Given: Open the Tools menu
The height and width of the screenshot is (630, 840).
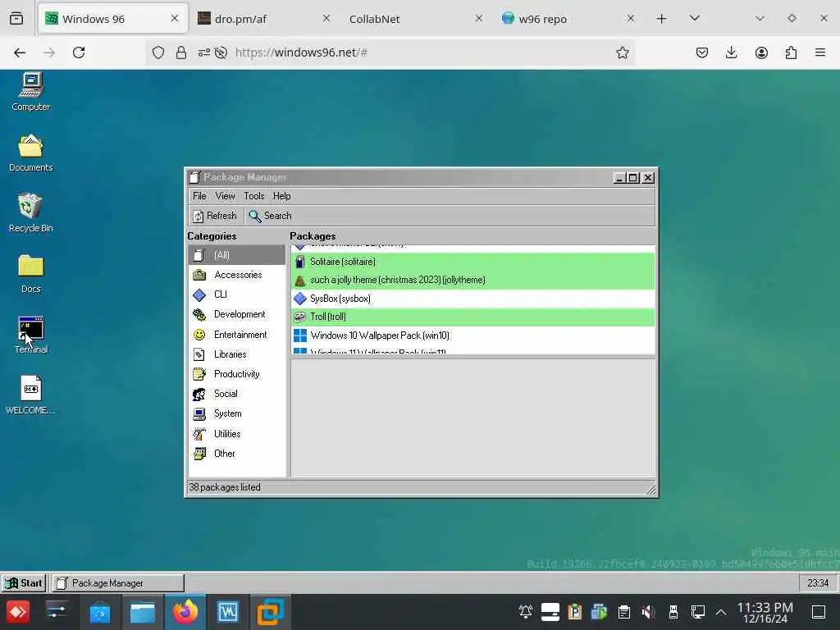Looking at the screenshot, I should pos(254,196).
